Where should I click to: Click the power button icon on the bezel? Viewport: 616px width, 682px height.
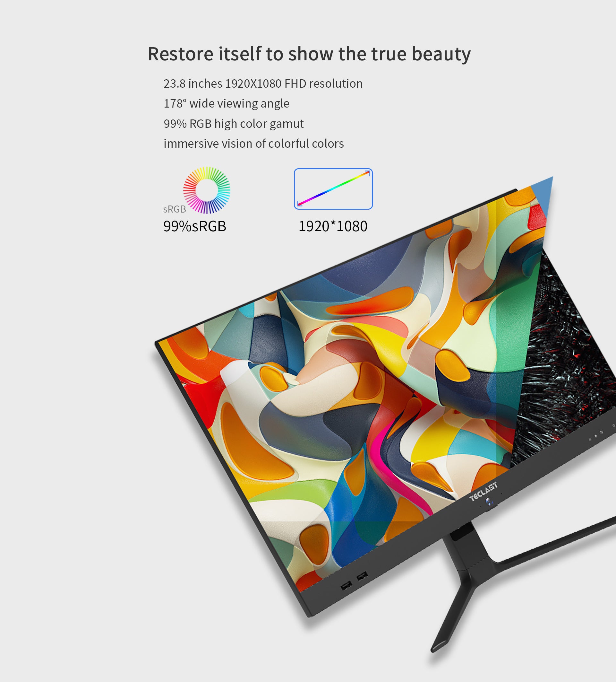click(614, 425)
